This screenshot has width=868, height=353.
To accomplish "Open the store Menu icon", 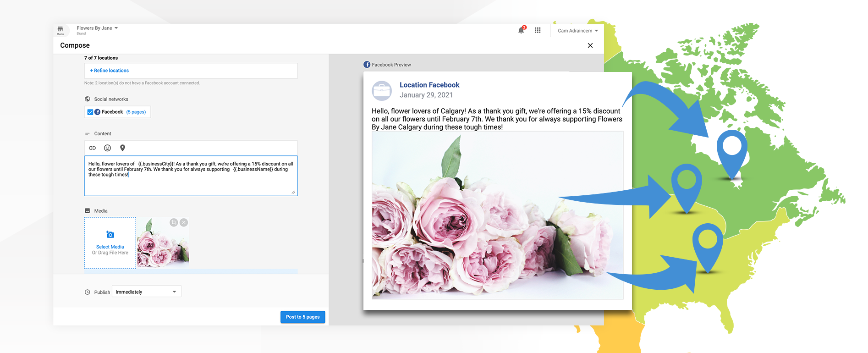I will [x=60, y=30].
